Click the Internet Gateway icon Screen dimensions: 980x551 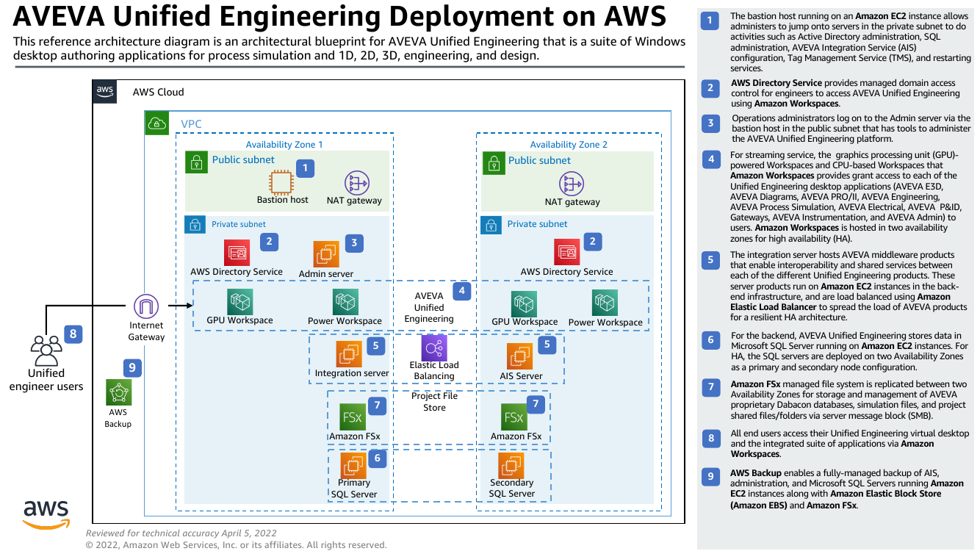click(x=146, y=306)
